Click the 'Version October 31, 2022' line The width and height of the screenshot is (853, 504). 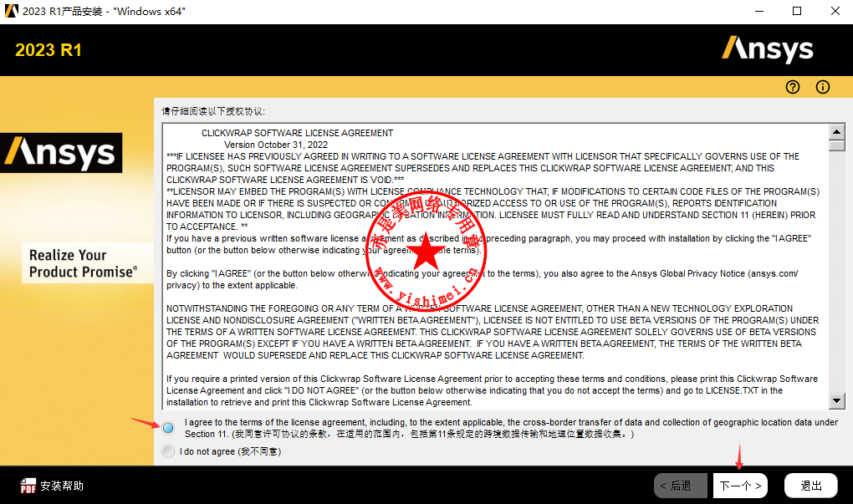(276, 145)
